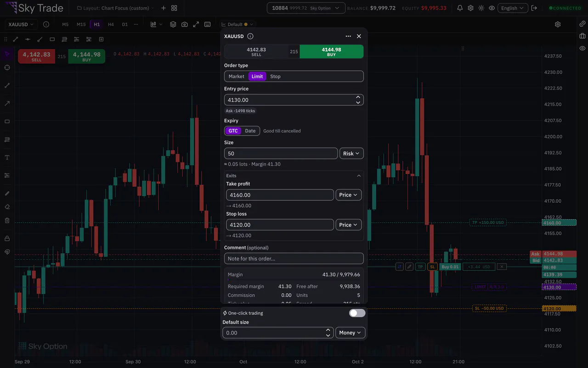
Task: Select Stop order type
Action: pos(275,76)
